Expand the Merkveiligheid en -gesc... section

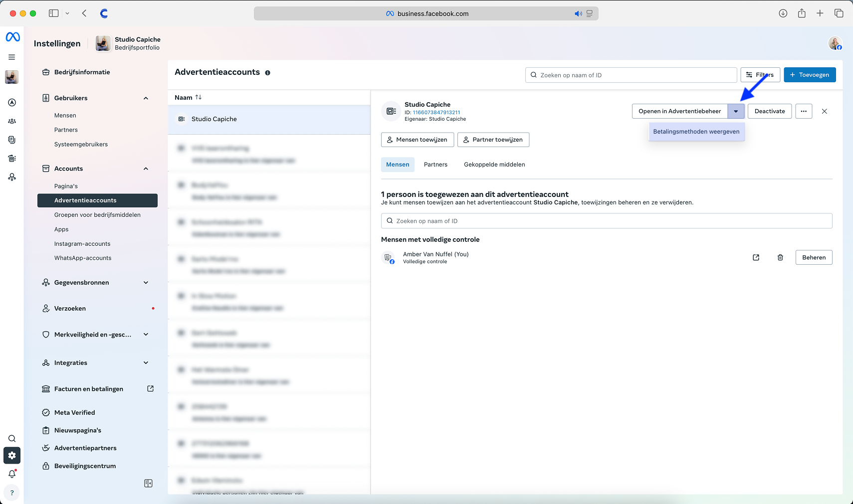click(146, 335)
